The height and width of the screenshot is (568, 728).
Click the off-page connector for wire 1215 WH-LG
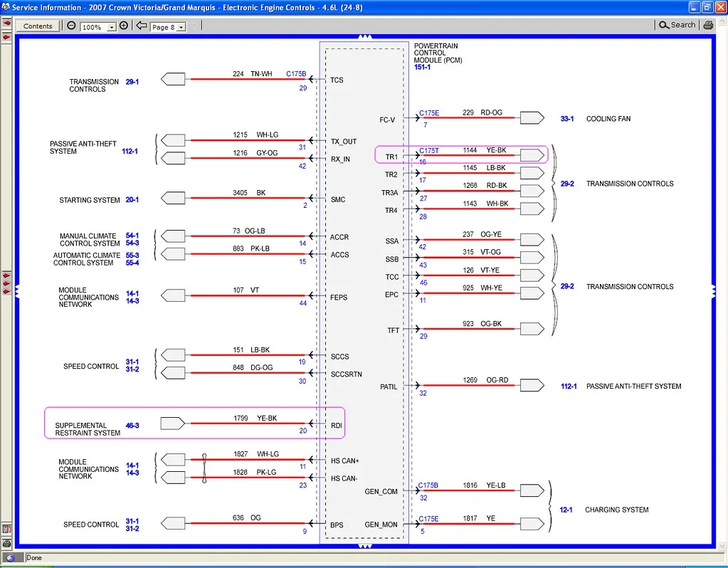click(173, 140)
